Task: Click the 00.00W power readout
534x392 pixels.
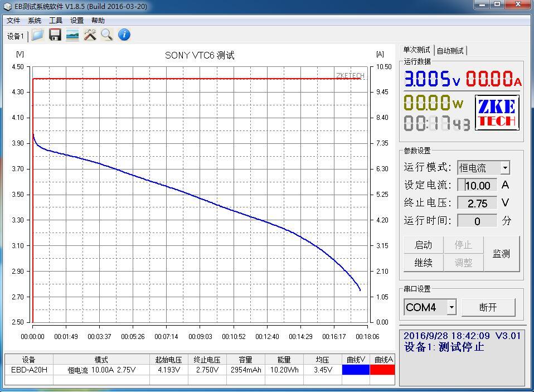Action: coord(433,103)
